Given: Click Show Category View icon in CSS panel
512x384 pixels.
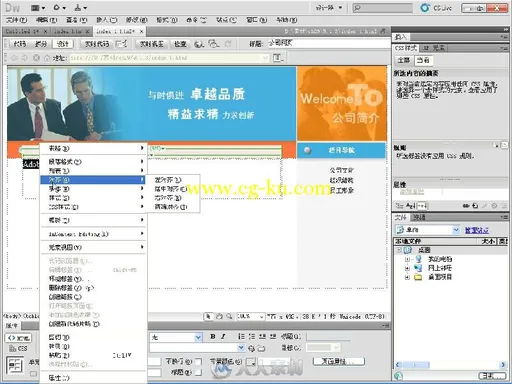Looking at the screenshot, I should point(399,206).
